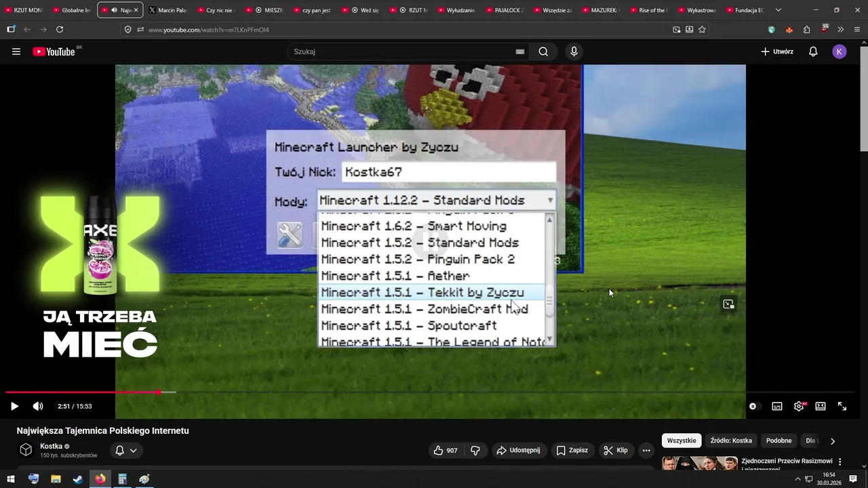This screenshot has width=868, height=488.
Task: Open File Explorer from taskbar
Action: pyautogui.click(x=56, y=479)
